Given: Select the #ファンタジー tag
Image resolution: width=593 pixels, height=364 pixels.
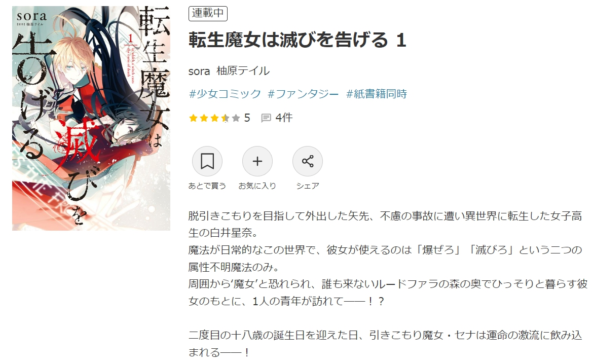Looking at the screenshot, I should click(x=303, y=94).
